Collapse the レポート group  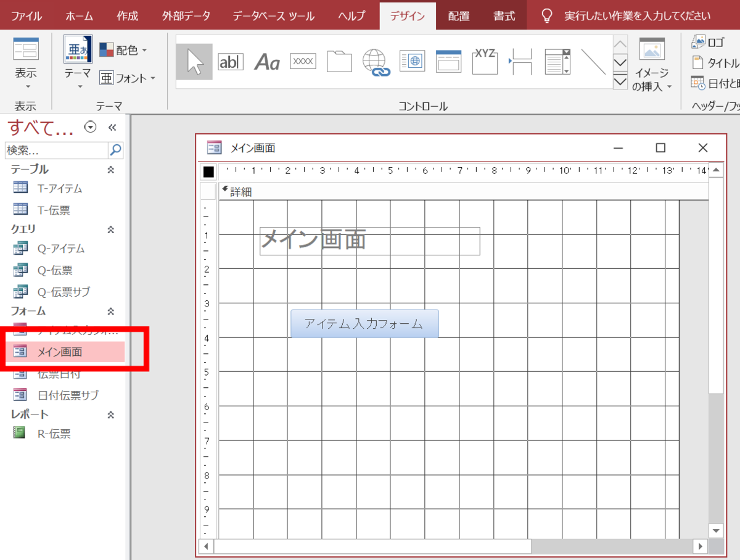[x=111, y=415]
